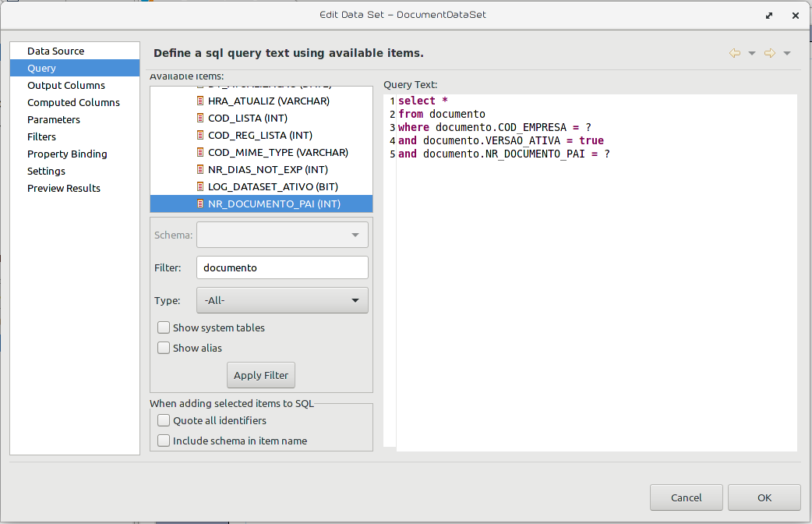
Task: Enable Include schema in item name
Action: 164,441
